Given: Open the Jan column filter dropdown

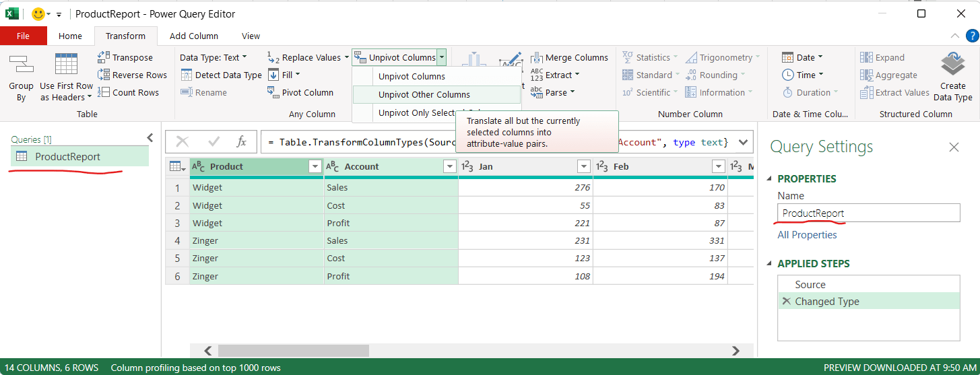Looking at the screenshot, I should click(x=584, y=166).
